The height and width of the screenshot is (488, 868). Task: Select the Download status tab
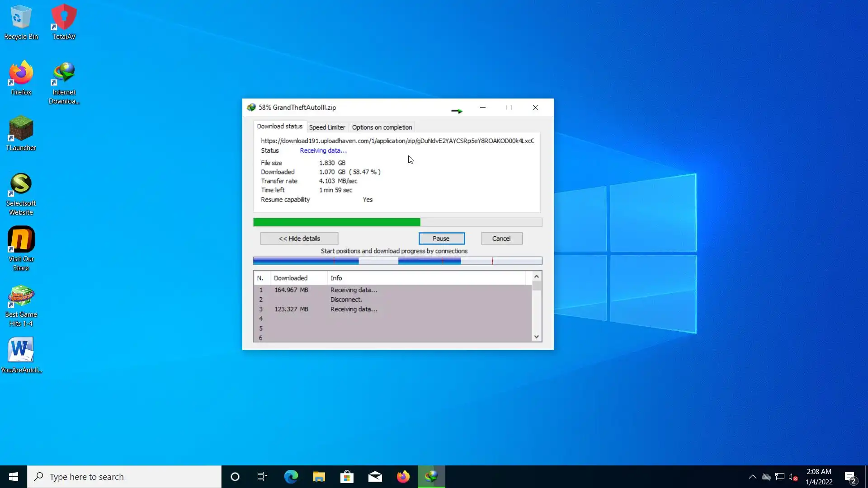coord(279,127)
